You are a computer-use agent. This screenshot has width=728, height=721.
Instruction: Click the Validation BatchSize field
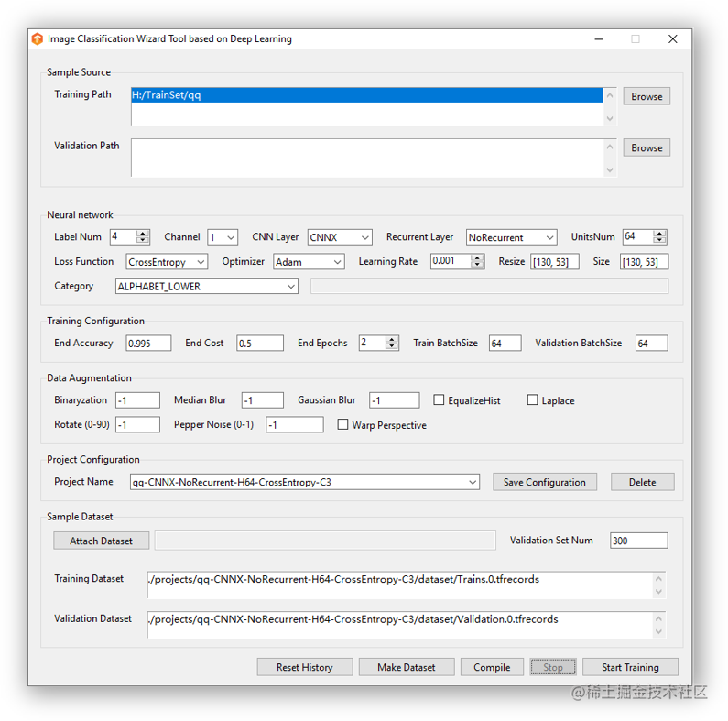tap(652, 344)
